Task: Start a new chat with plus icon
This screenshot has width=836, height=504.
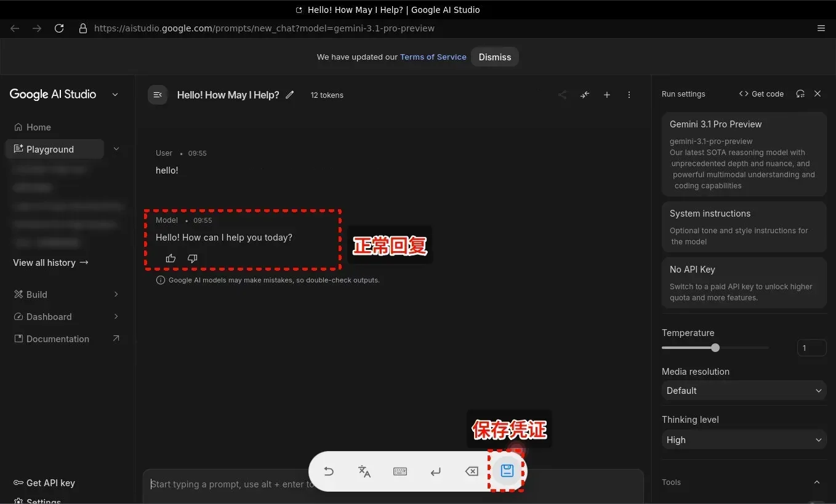Action: pos(606,95)
